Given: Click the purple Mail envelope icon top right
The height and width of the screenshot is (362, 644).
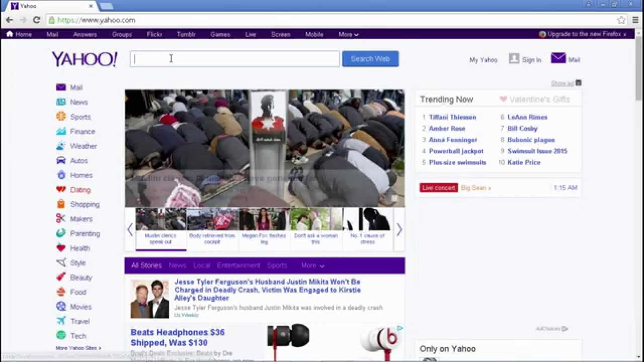Looking at the screenshot, I should [558, 58].
